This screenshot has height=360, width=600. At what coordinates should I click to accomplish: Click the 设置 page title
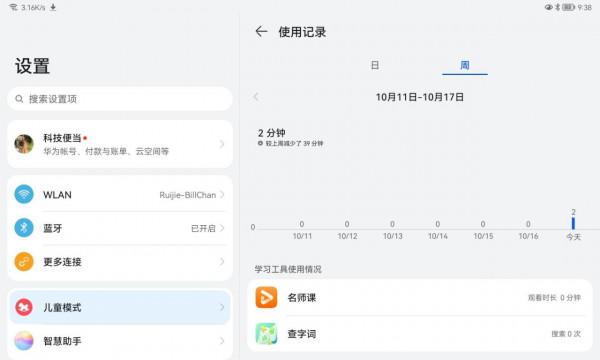[32, 66]
